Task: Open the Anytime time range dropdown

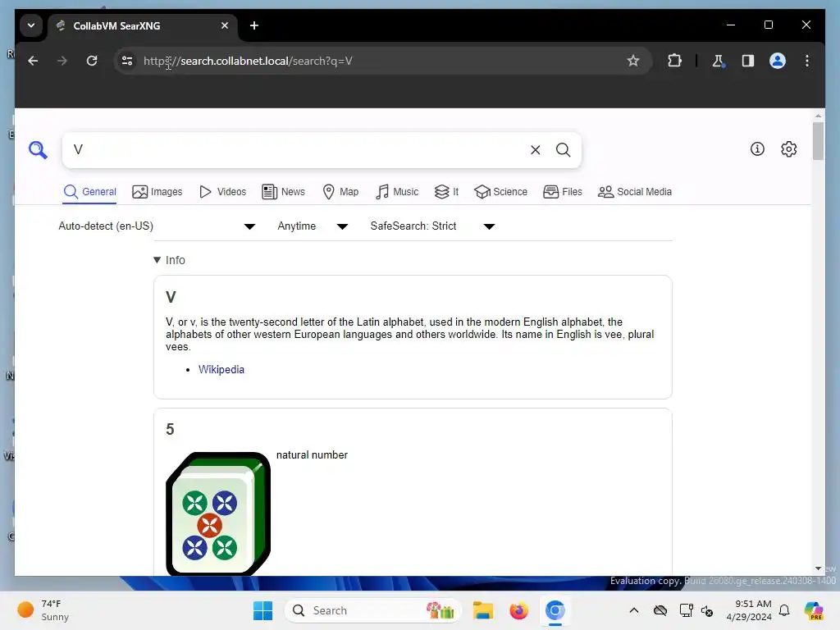Action: point(313,226)
